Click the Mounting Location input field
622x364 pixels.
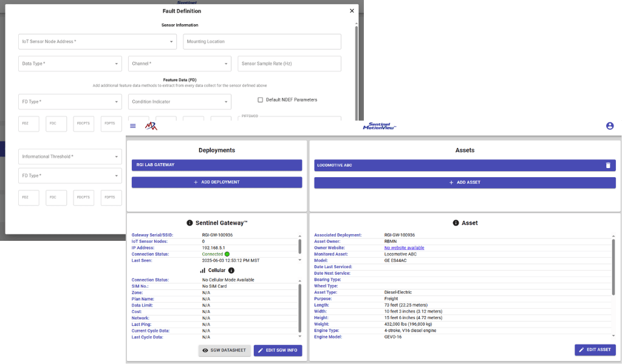tap(262, 42)
